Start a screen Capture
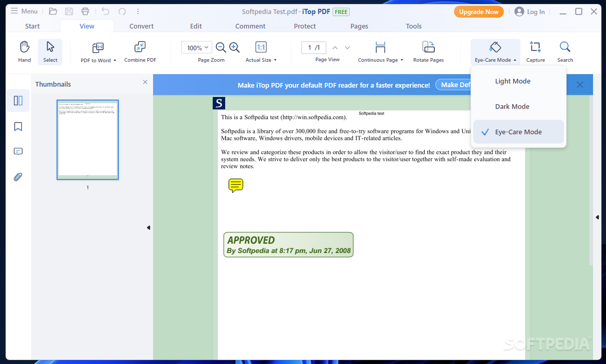The width and height of the screenshot is (606, 364). coord(535,51)
